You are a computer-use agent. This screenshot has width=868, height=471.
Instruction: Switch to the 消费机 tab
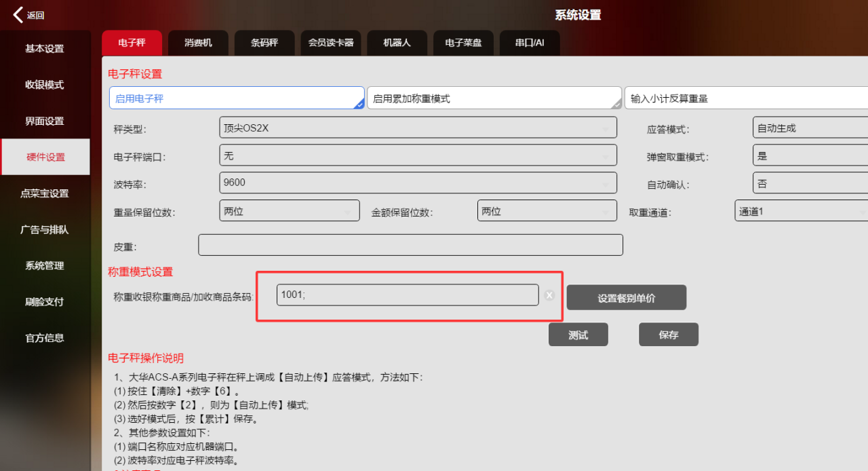coord(198,43)
